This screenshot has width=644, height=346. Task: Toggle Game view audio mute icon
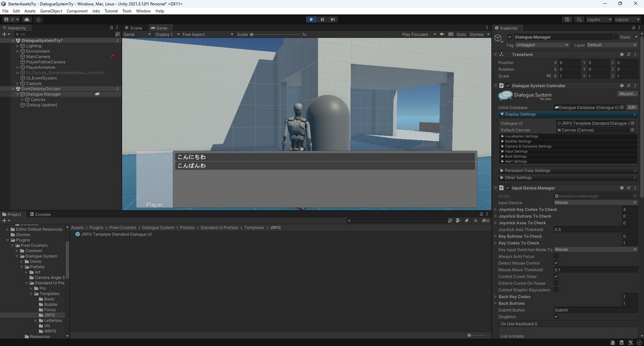click(x=442, y=34)
